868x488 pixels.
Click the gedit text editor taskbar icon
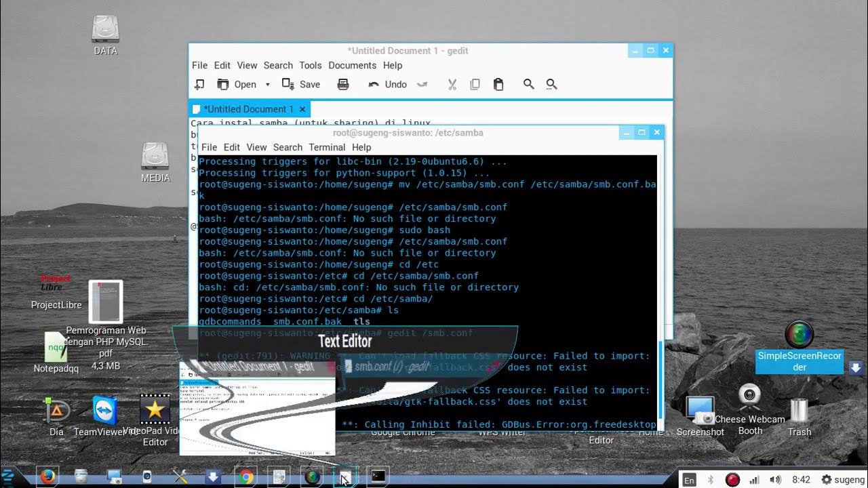(x=344, y=477)
